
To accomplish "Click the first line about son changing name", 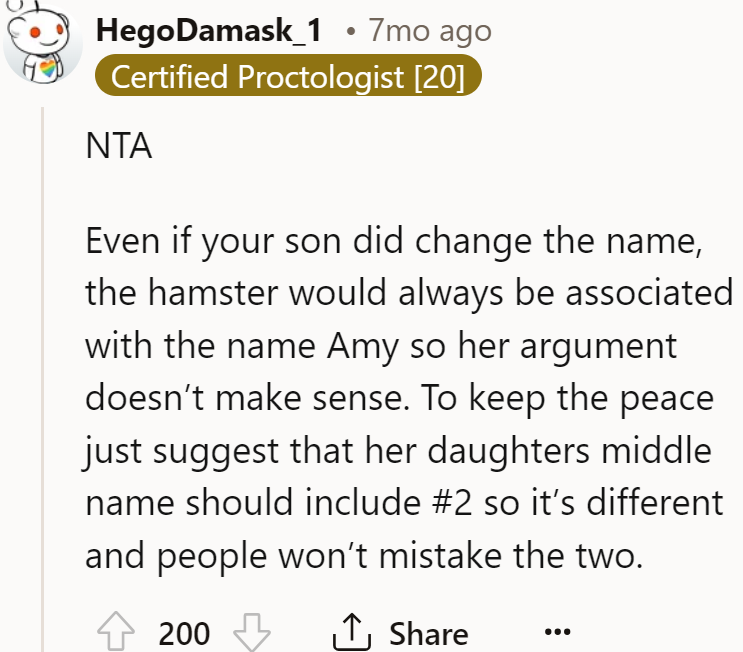I will point(394,242).
